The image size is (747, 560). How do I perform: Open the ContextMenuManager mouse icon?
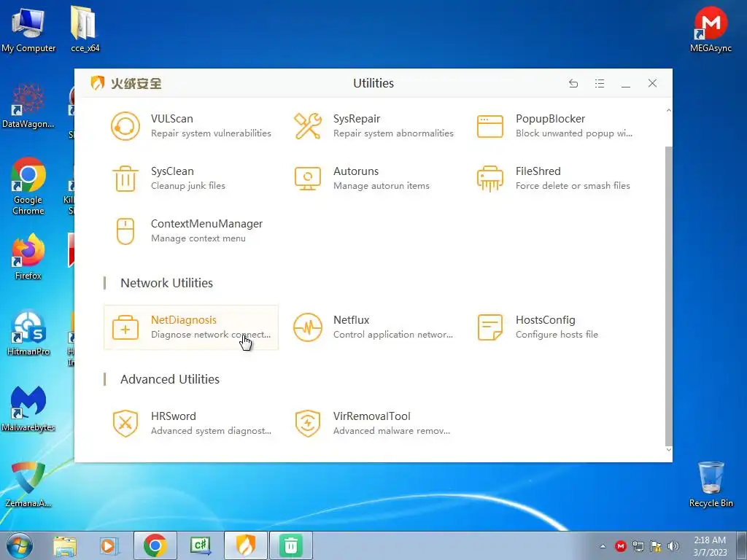[x=125, y=231]
